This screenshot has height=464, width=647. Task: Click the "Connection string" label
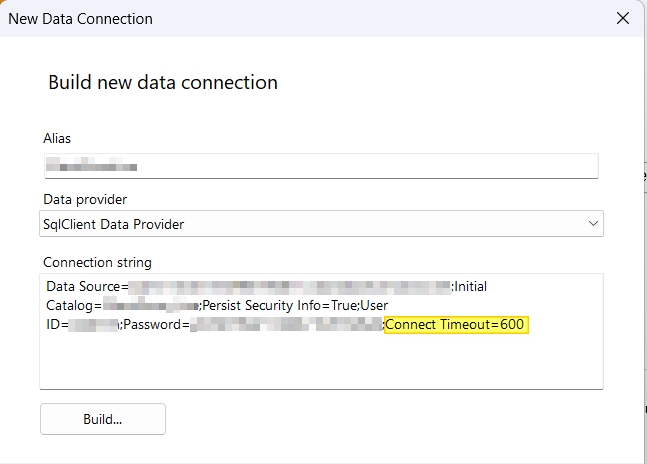[x=97, y=262]
